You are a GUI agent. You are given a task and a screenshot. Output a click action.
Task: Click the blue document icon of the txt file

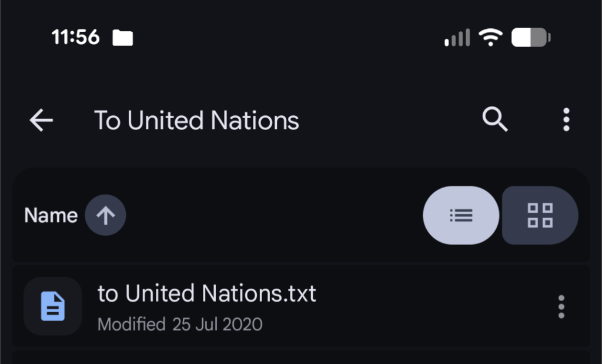click(x=53, y=306)
